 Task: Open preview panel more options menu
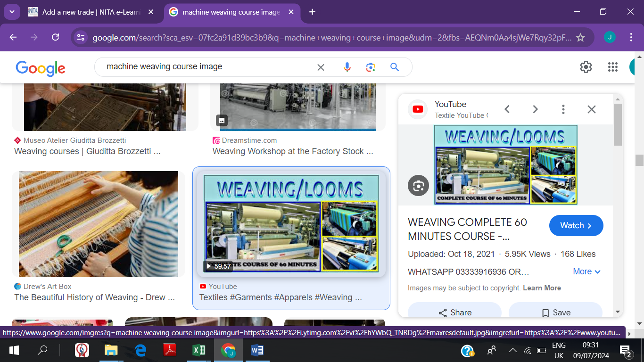point(563,109)
